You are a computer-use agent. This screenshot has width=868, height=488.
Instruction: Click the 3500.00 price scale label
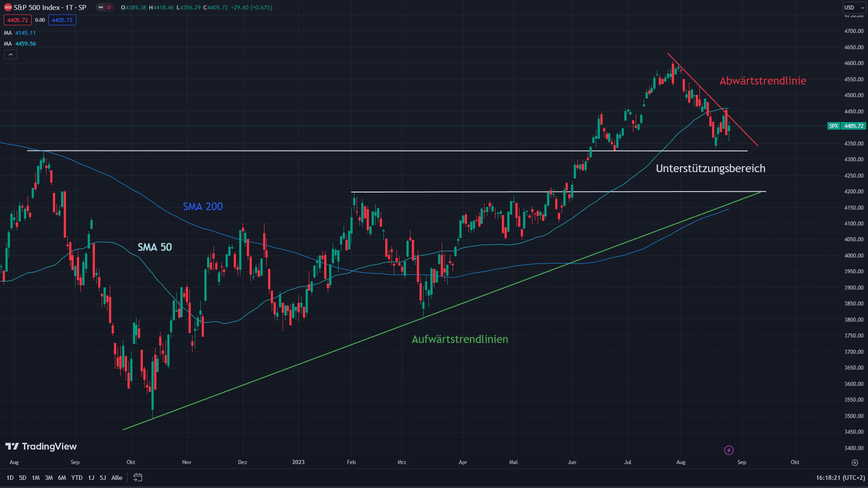point(854,416)
